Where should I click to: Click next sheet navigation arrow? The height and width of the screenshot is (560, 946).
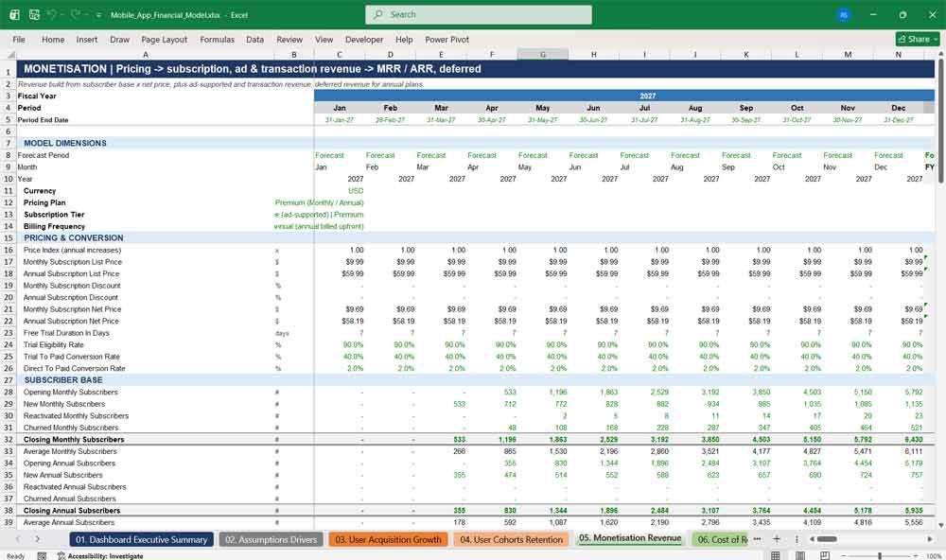38,539
